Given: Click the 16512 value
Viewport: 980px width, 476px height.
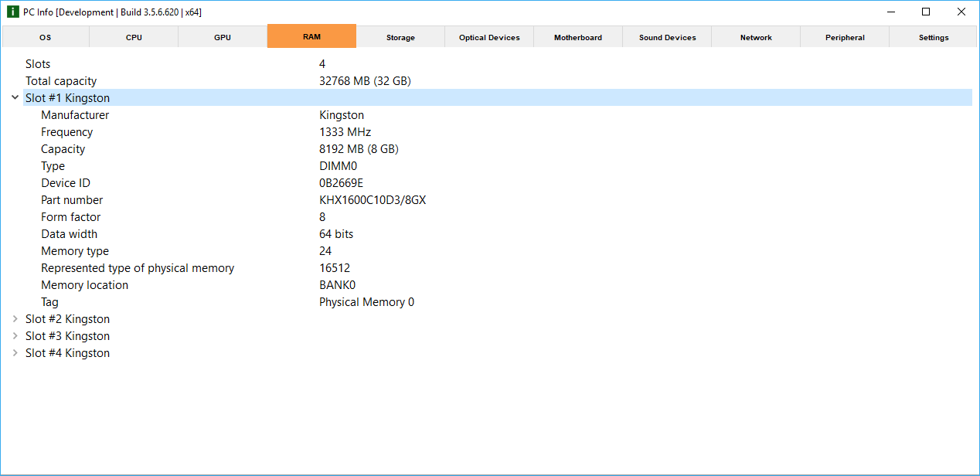Looking at the screenshot, I should coord(335,268).
